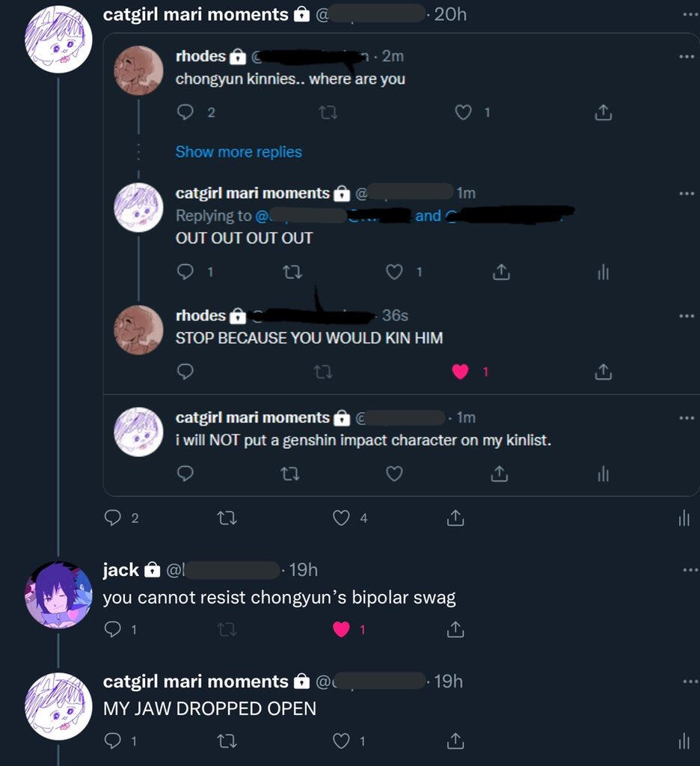Screen dimensions: 700x766
Task: Like the genshin impact kinlist tweet
Action: [394, 474]
